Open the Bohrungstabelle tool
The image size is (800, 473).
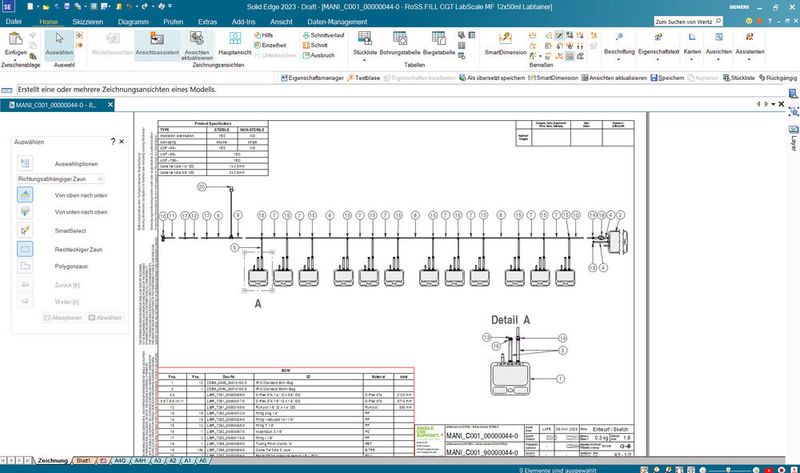400,44
